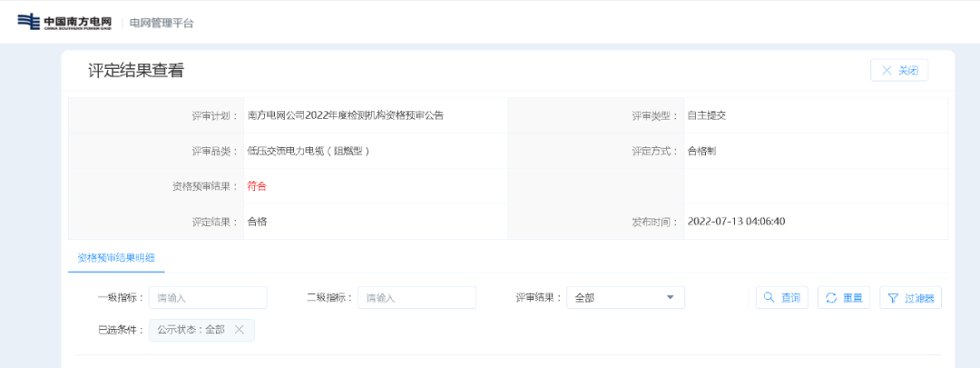
Task: Click the red 符合 pre-review result text
Action: pos(257,186)
